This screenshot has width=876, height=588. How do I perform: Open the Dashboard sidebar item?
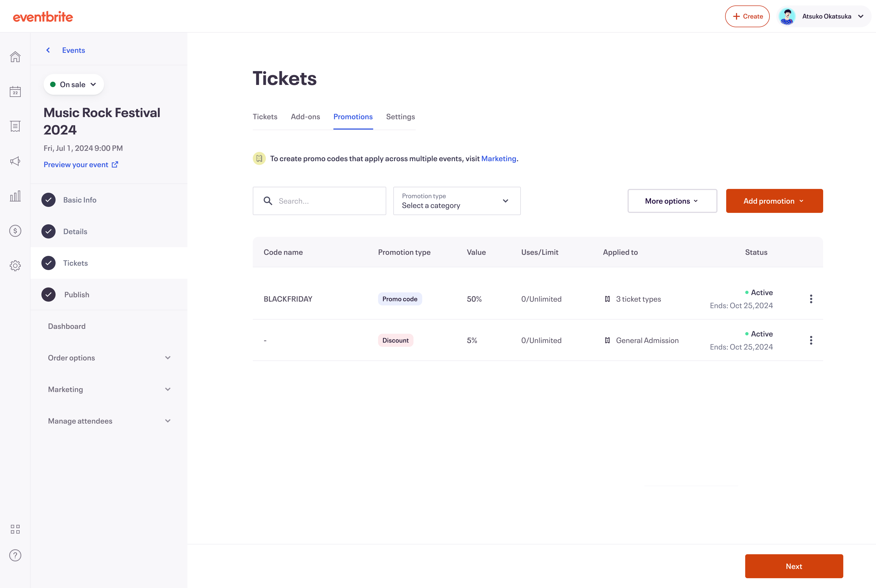[67, 326]
